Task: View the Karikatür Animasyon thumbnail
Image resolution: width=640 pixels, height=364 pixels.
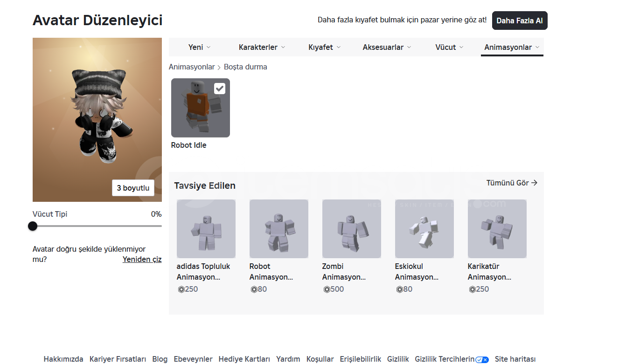Action: point(497,229)
